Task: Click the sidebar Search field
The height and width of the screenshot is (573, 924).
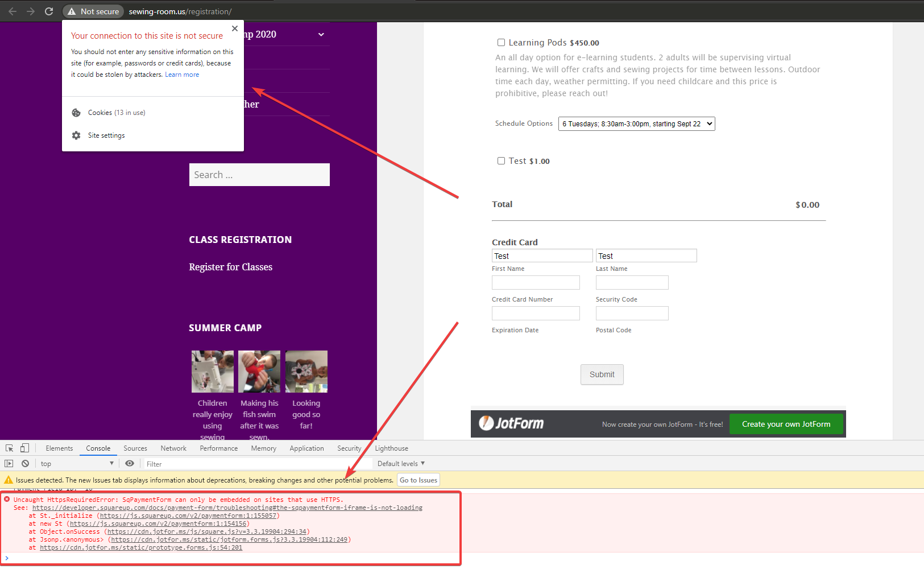Action: (x=259, y=175)
